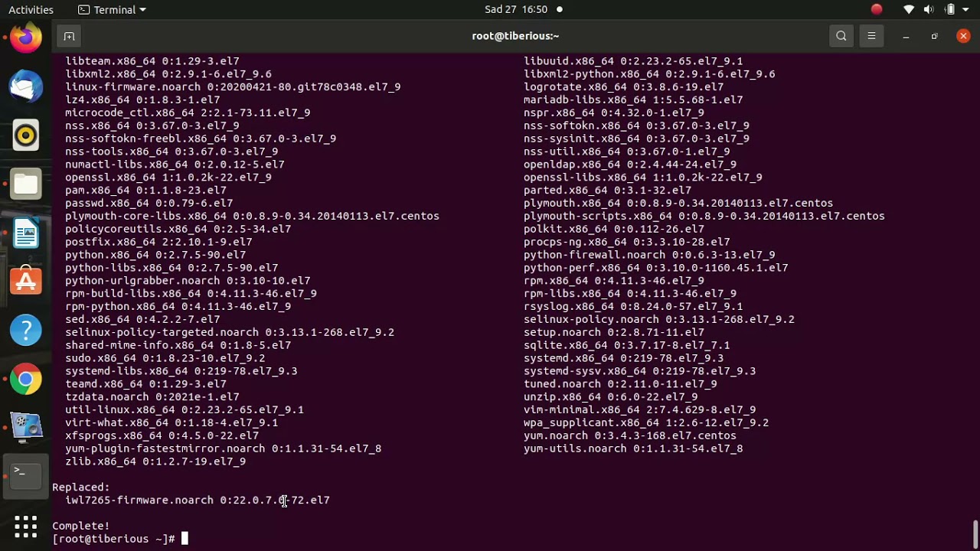Close the terminal window

(963, 36)
